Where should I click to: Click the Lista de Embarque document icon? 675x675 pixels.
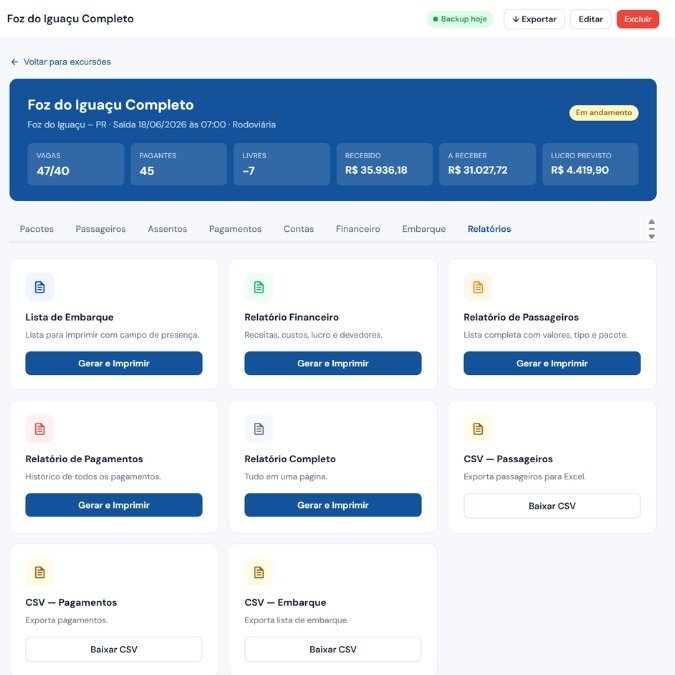(x=40, y=287)
